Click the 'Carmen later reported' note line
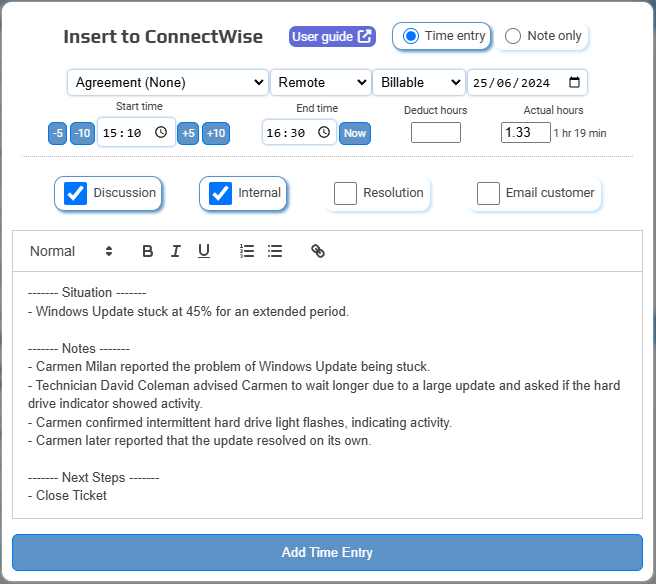This screenshot has width=656, height=584. pyautogui.click(x=200, y=441)
